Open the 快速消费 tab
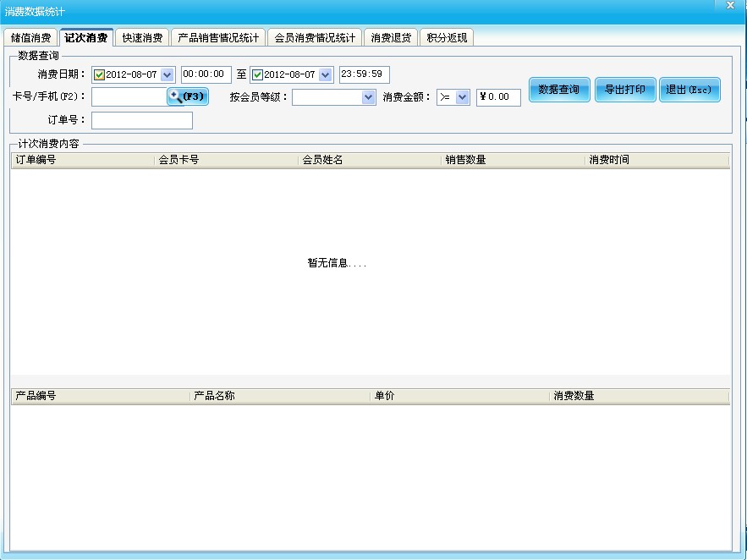This screenshot has height=560, width=747. pos(140,37)
